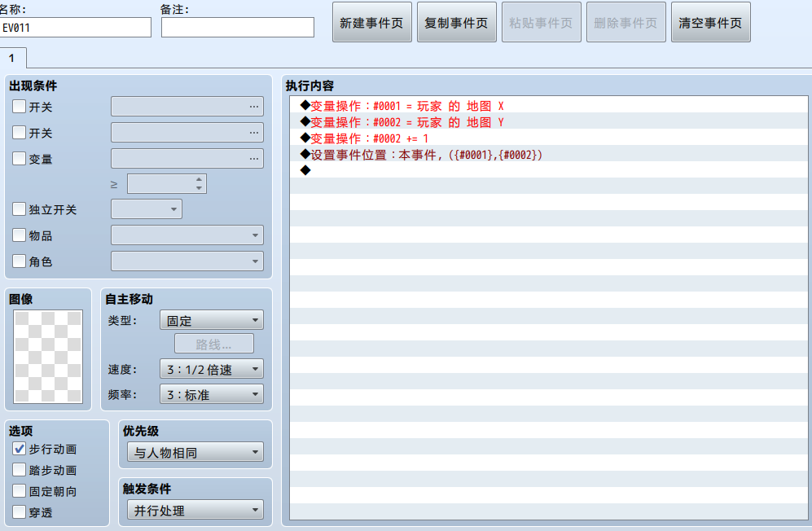Check the 穿透 option
This screenshot has width=812, height=531.
(x=20, y=512)
